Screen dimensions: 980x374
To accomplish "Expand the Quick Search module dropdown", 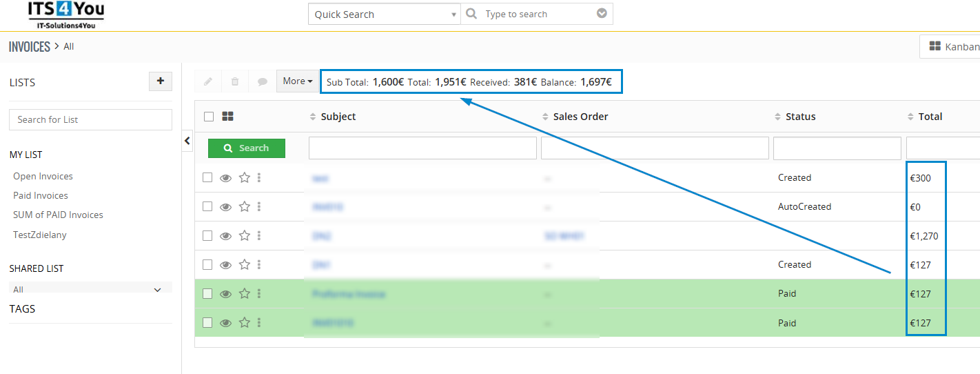I will (385, 14).
